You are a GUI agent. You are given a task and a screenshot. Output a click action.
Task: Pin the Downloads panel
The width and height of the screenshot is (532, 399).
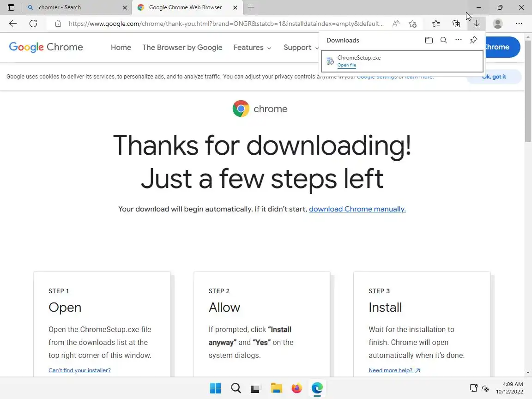474,40
